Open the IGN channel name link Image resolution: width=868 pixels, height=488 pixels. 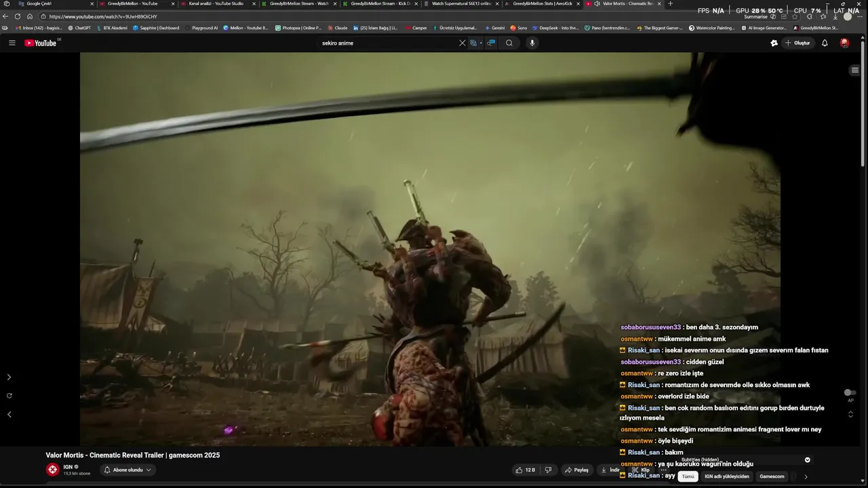(68, 467)
